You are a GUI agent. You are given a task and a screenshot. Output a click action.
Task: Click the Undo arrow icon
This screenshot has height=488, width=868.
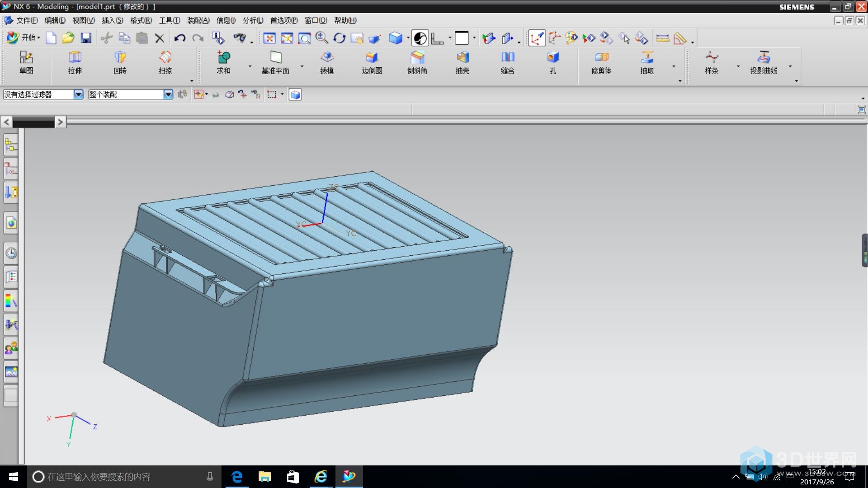pyautogui.click(x=180, y=38)
